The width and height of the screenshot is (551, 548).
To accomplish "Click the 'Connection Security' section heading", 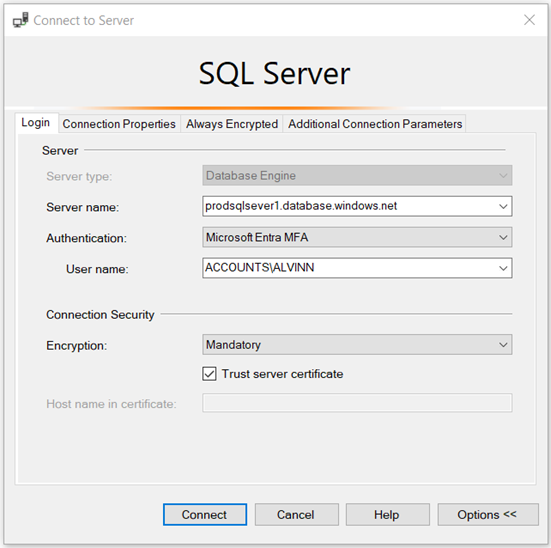I will (x=100, y=314).
